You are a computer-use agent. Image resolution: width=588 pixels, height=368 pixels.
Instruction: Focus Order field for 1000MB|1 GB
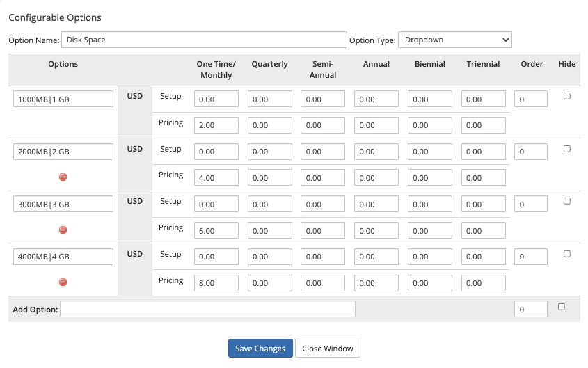pyautogui.click(x=531, y=99)
